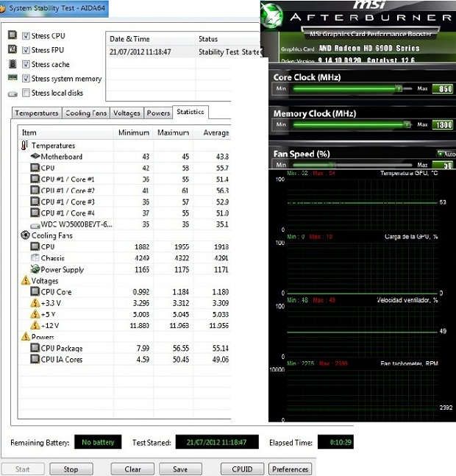This screenshot has width=456, height=476.
Task: Uncheck the Stress cache checkbox
Action: click(26, 64)
